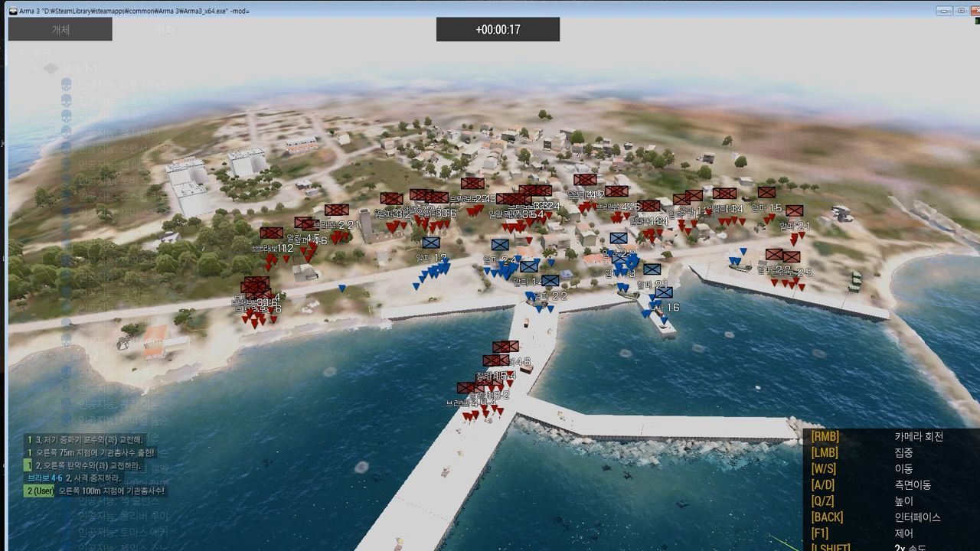Open the 위치 tab
This screenshot has width=980, height=551.
(165, 30)
